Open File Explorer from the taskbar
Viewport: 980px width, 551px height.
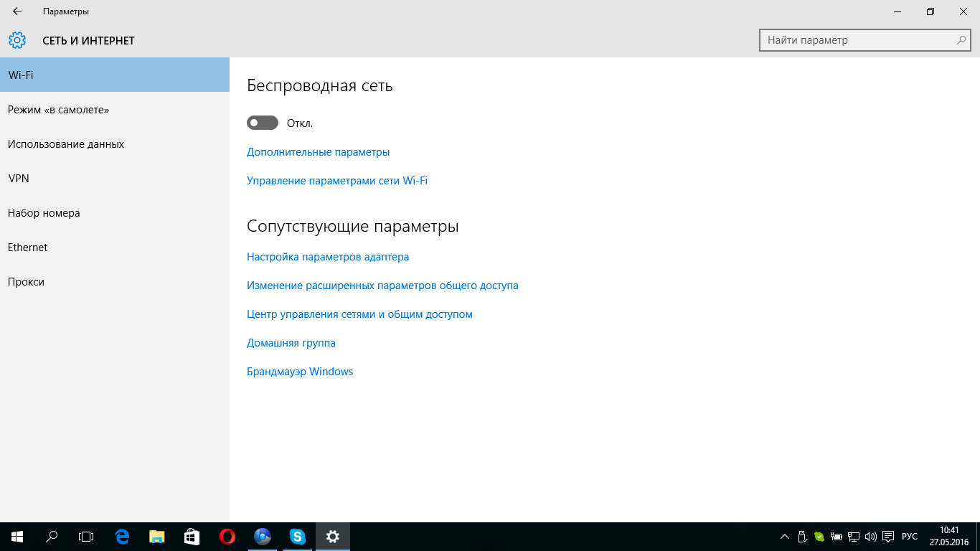pyautogui.click(x=157, y=536)
